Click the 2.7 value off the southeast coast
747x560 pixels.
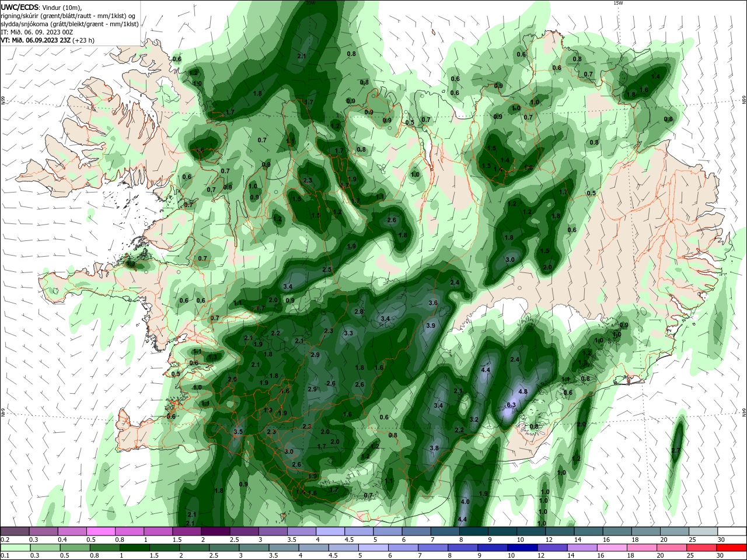tap(676, 450)
